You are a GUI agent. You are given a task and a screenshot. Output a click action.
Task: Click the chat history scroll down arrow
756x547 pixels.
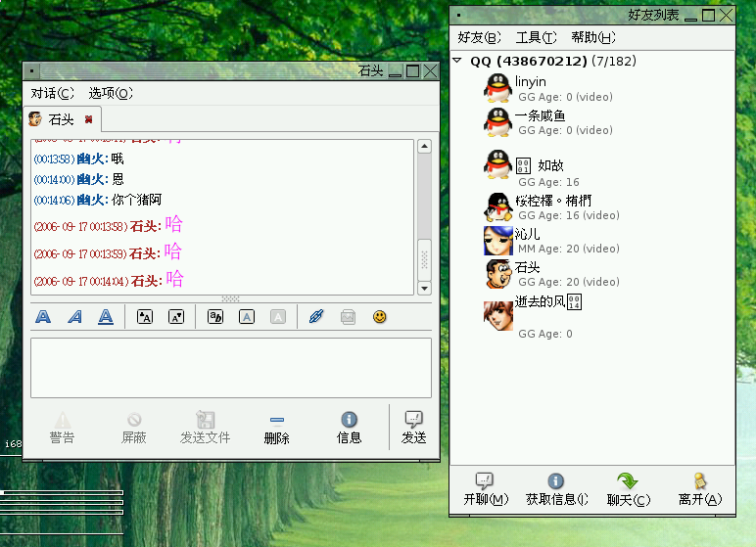coord(424,289)
